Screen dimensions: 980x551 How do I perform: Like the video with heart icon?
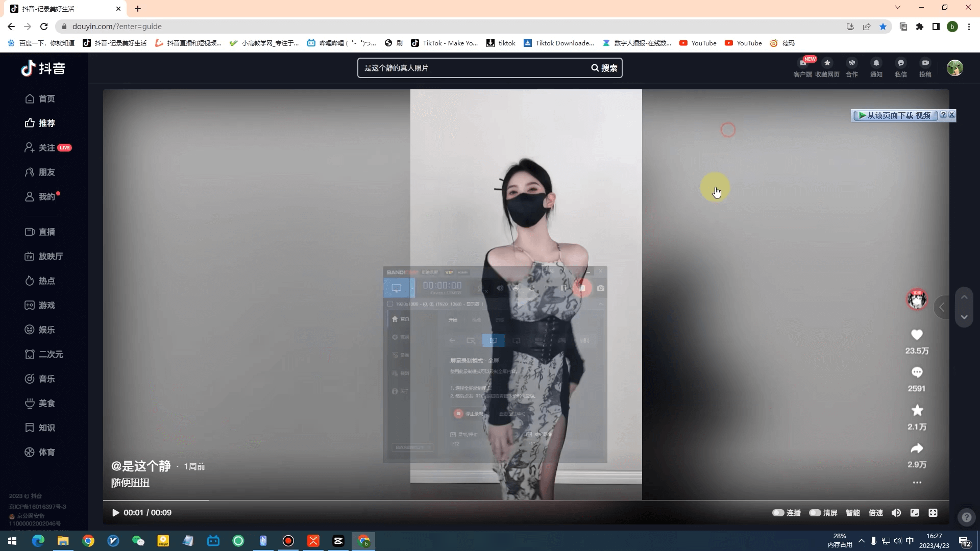click(x=917, y=335)
